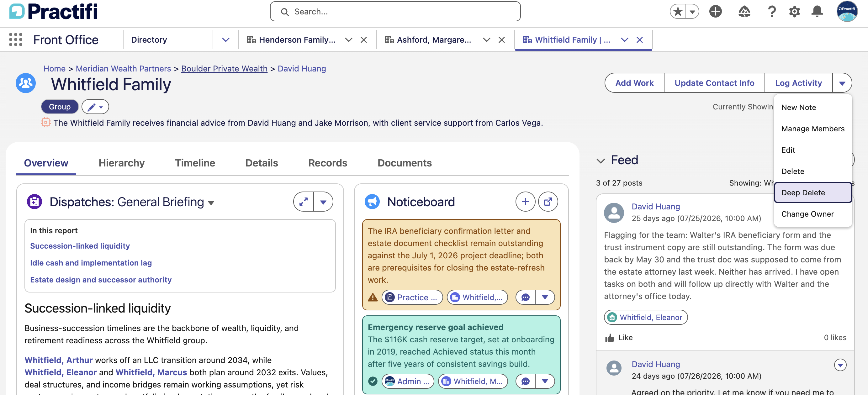Viewport: 868px width, 395px height.
Task: Open the Records tab
Action: click(x=327, y=163)
